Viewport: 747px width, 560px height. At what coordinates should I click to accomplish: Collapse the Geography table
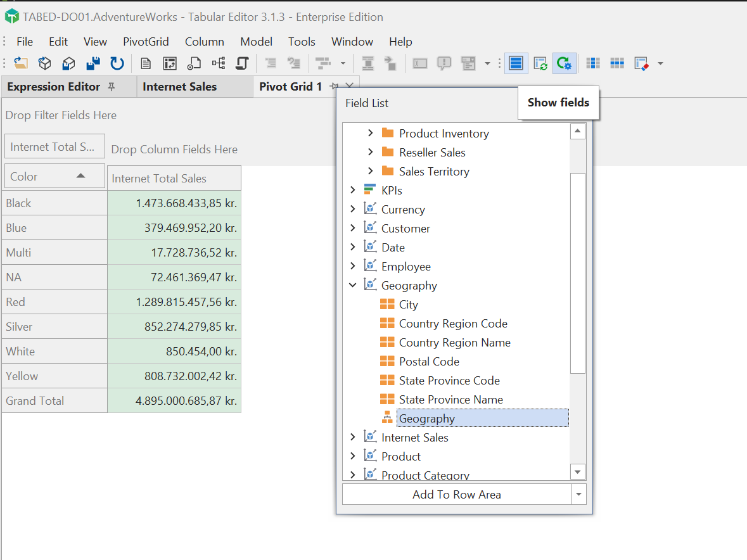coord(353,285)
